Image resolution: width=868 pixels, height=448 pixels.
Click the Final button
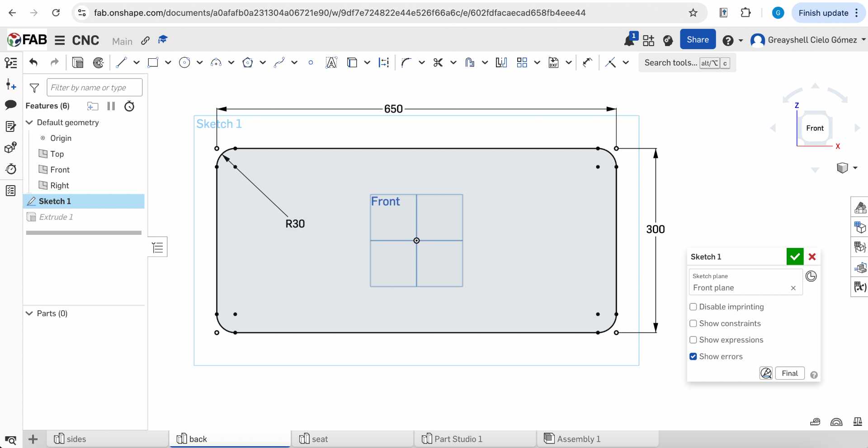(x=790, y=373)
